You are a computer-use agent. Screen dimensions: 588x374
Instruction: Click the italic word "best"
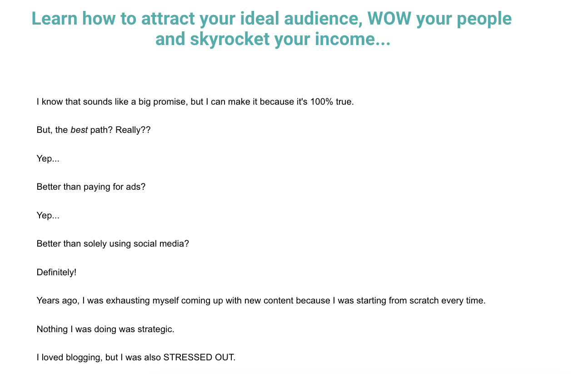point(79,130)
